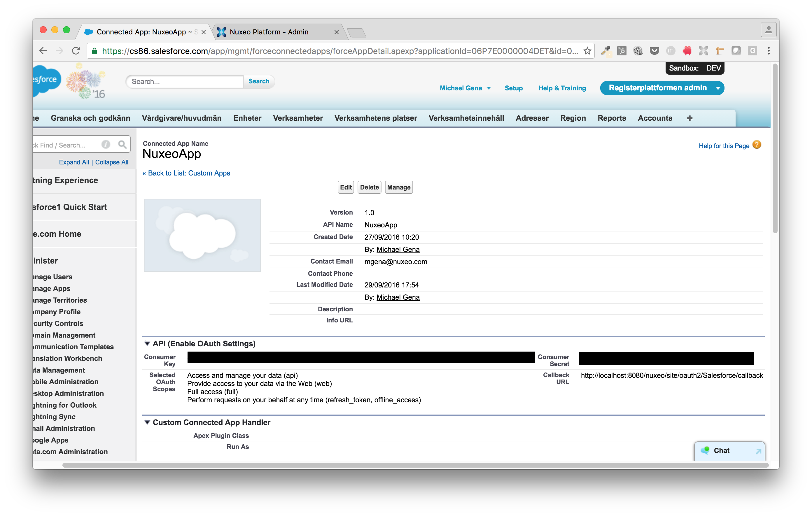The height and width of the screenshot is (516, 812).
Task: Click the Quick Find magnifier icon
Action: (123, 145)
